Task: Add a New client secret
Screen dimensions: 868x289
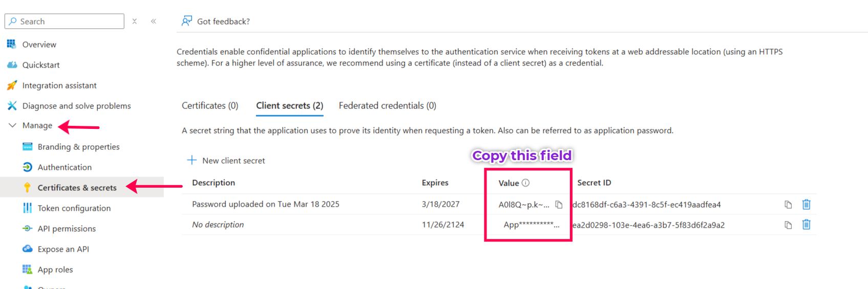Action: pyautogui.click(x=226, y=161)
